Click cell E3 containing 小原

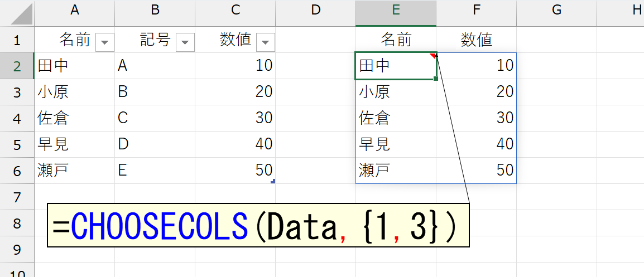point(396,92)
